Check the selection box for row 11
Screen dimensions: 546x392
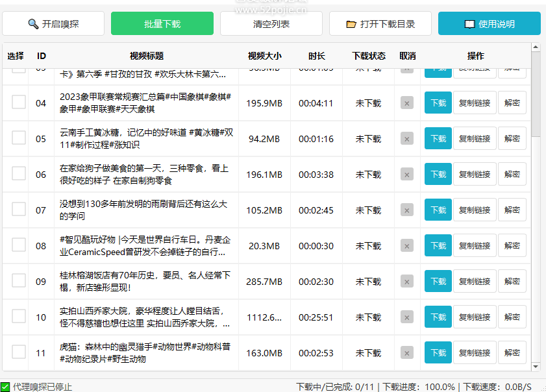[19, 352]
